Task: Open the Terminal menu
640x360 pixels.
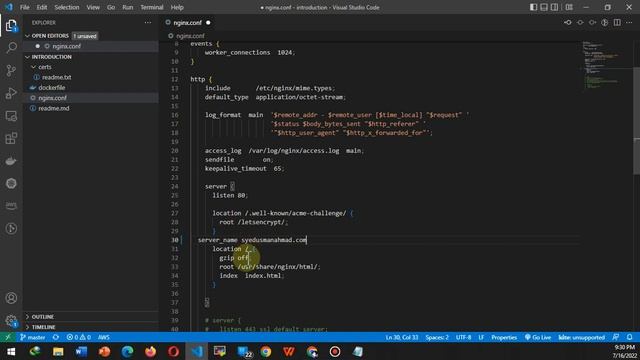Action: pos(151,7)
